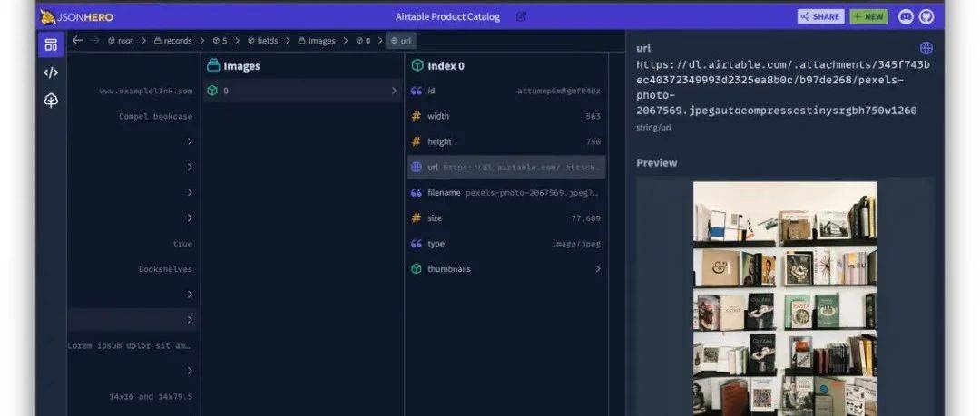The width and height of the screenshot is (980, 416).
Task: Click the Images column header icon
Action: tap(214, 65)
